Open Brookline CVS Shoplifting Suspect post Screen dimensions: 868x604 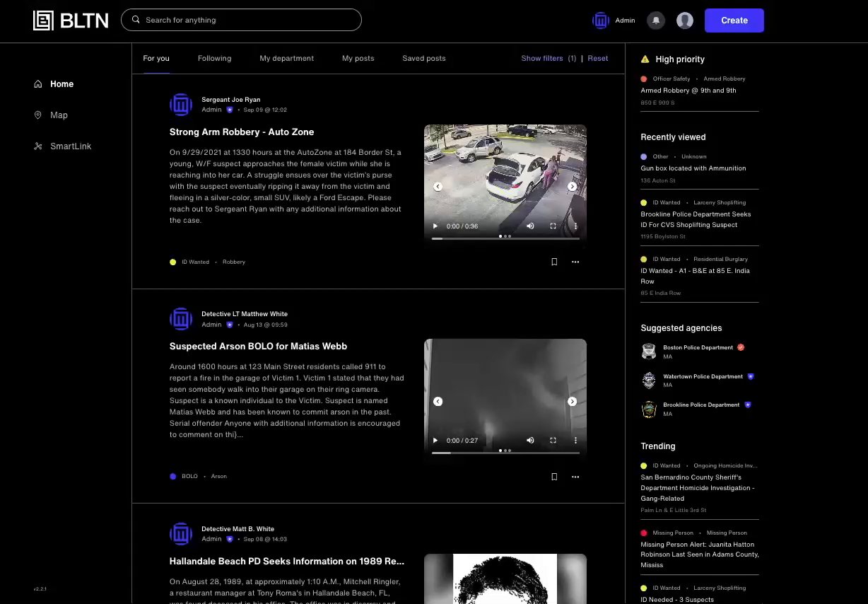click(x=696, y=219)
